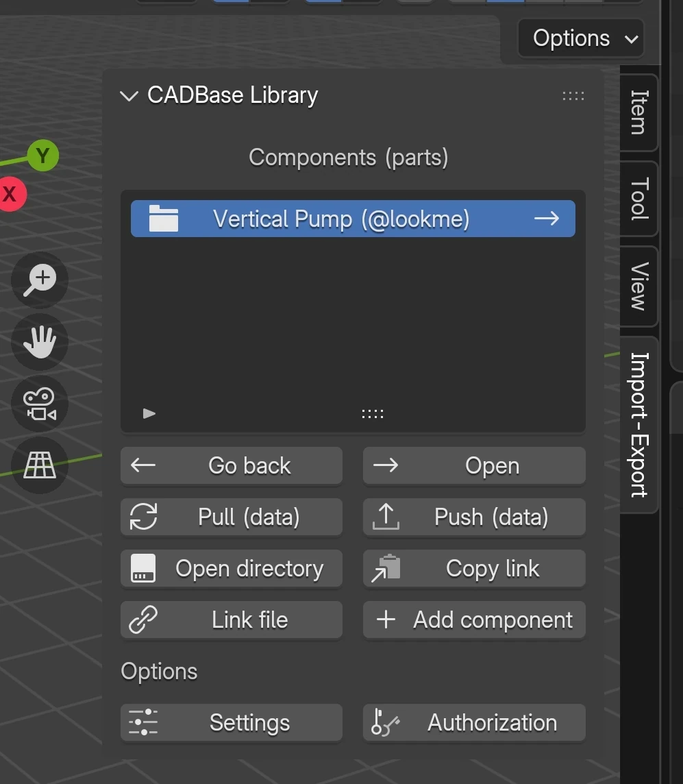Click the plus icon on Add component
Image resolution: width=683 pixels, height=784 pixels.
(386, 620)
